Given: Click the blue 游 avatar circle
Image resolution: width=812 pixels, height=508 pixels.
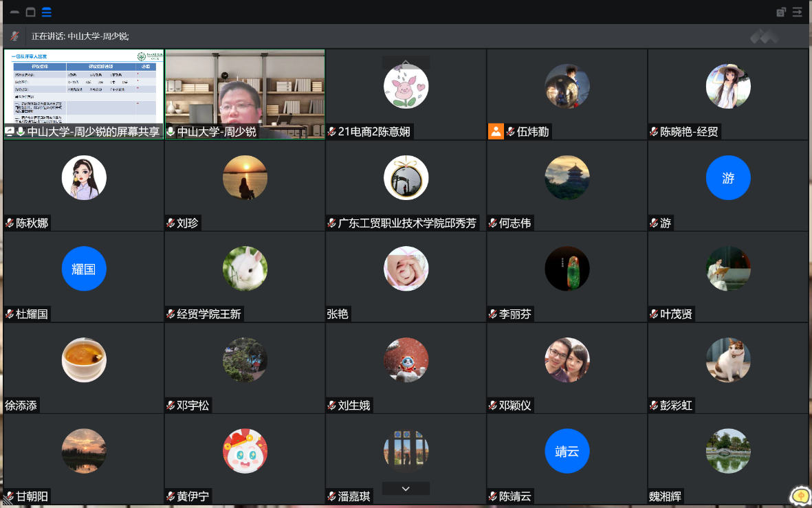Looking at the screenshot, I should pyautogui.click(x=728, y=178).
